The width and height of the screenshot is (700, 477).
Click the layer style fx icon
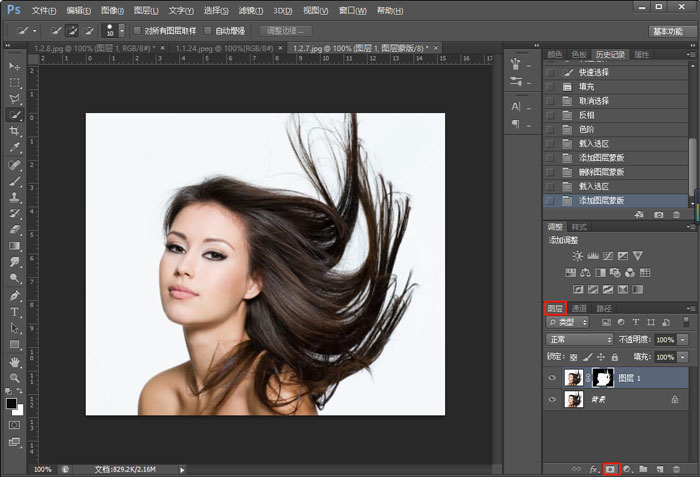click(x=593, y=469)
